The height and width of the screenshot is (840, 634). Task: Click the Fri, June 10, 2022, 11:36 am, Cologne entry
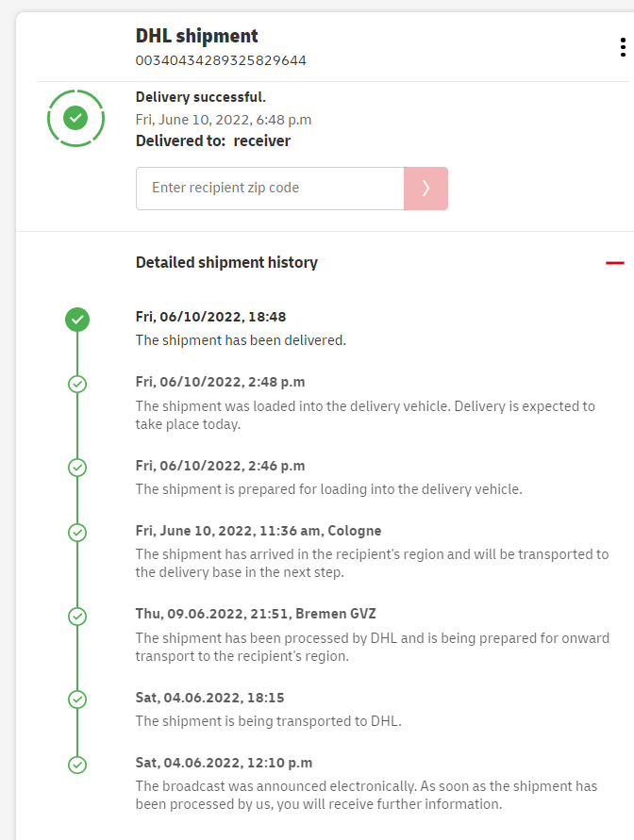tap(259, 531)
